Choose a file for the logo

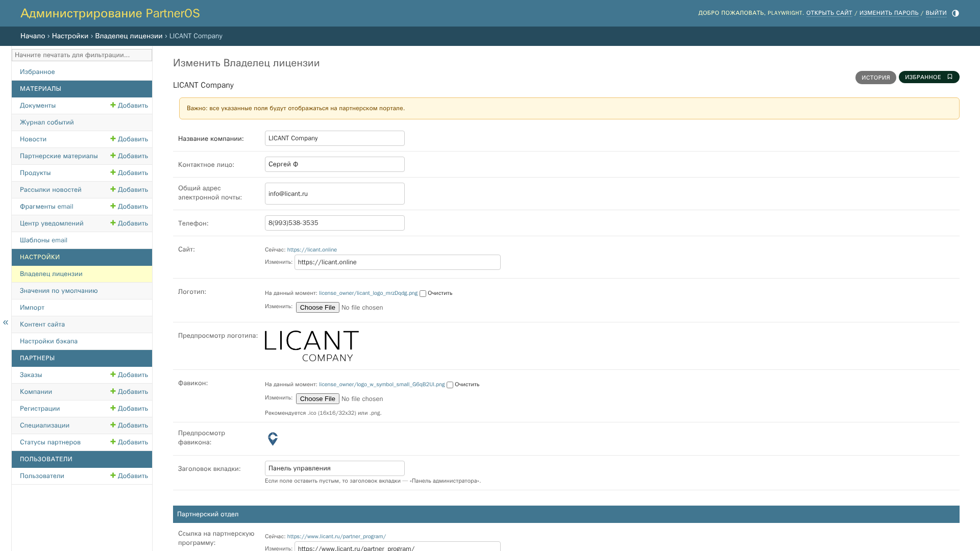click(x=317, y=308)
